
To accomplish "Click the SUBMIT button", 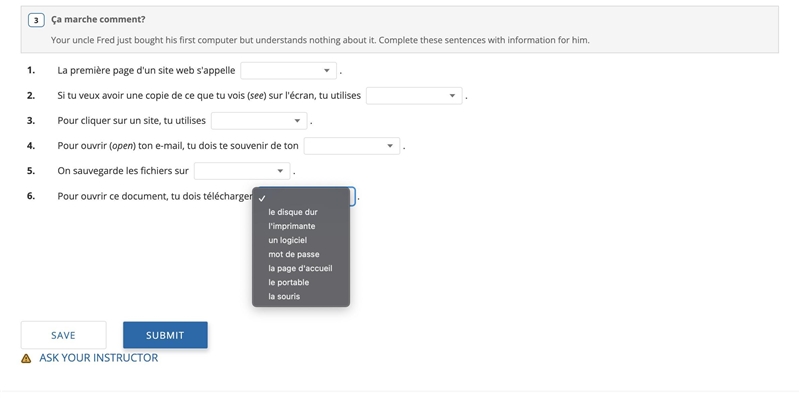I will pyautogui.click(x=165, y=335).
